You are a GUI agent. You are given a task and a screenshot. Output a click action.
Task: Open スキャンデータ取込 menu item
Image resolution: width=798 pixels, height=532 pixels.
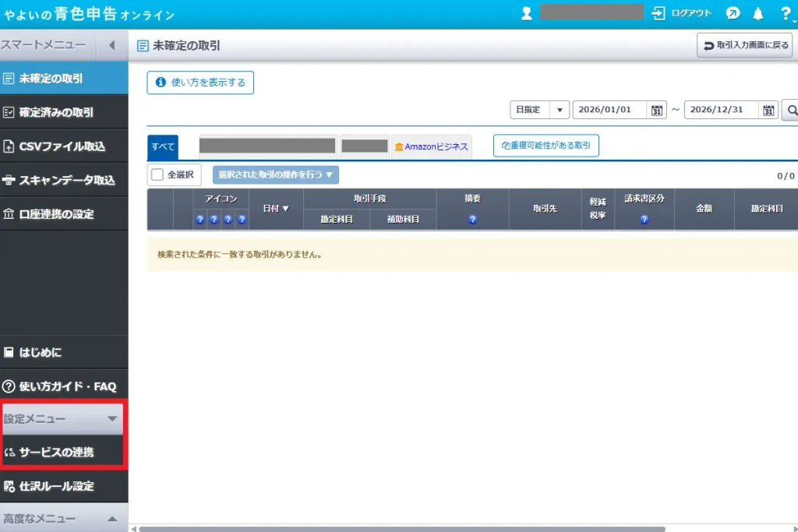pyautogui.click(x=64, y=180)
